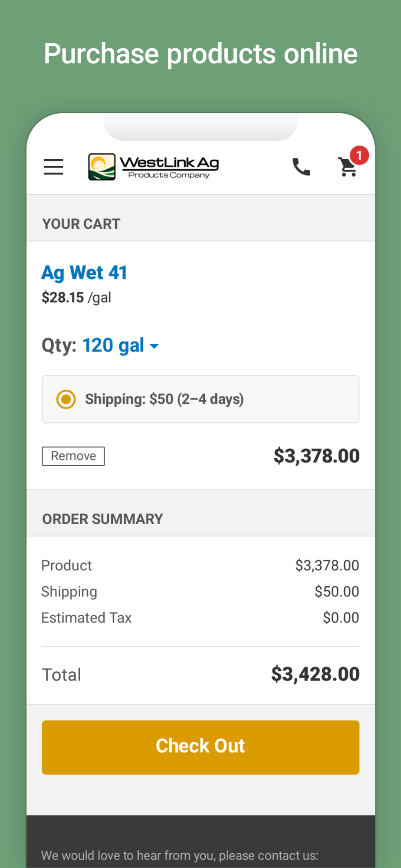Image resolution: width=401 pixels, height=868 pixels.
Task: Click the Estimated Tax row label
Action: (86, 618)
